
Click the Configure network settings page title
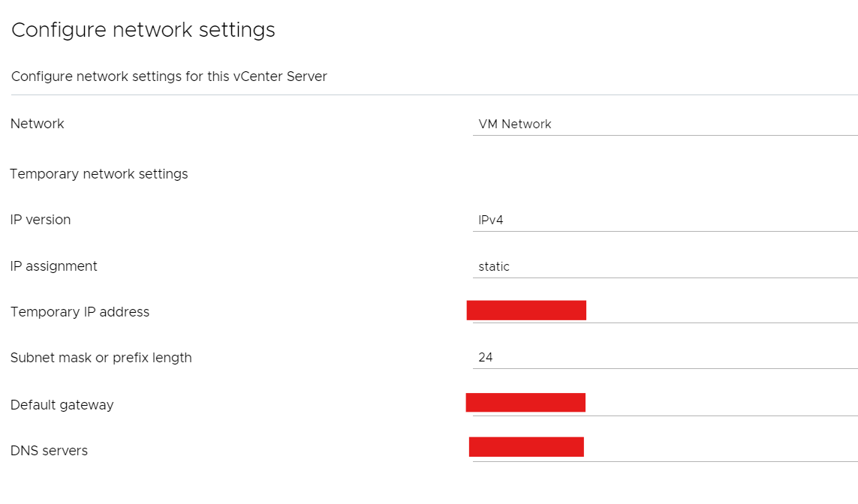coord(143,30)
